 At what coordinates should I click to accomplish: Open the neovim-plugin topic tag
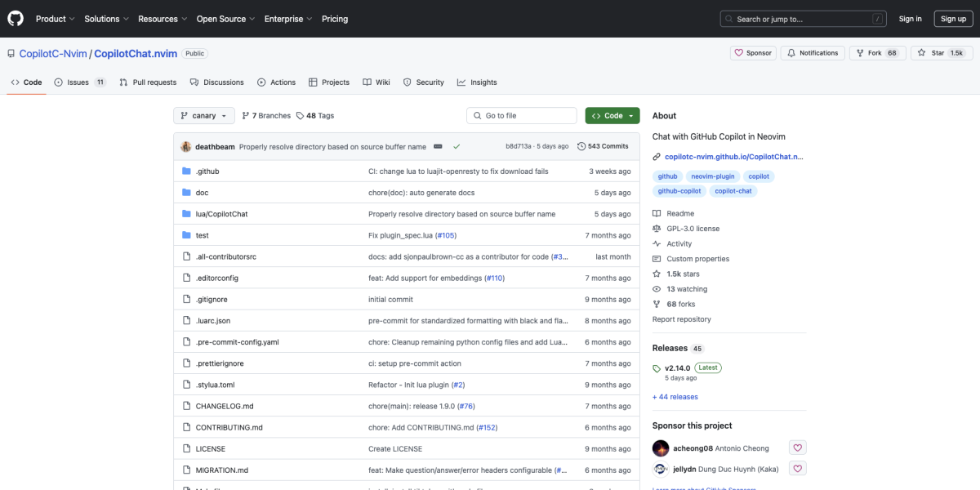pos(712,176)
